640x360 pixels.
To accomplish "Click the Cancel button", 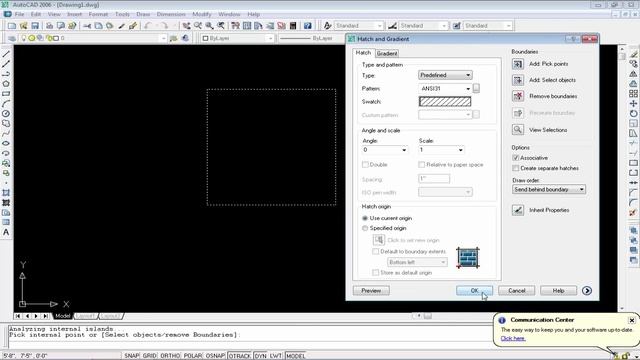I will (x=516, y=291).
